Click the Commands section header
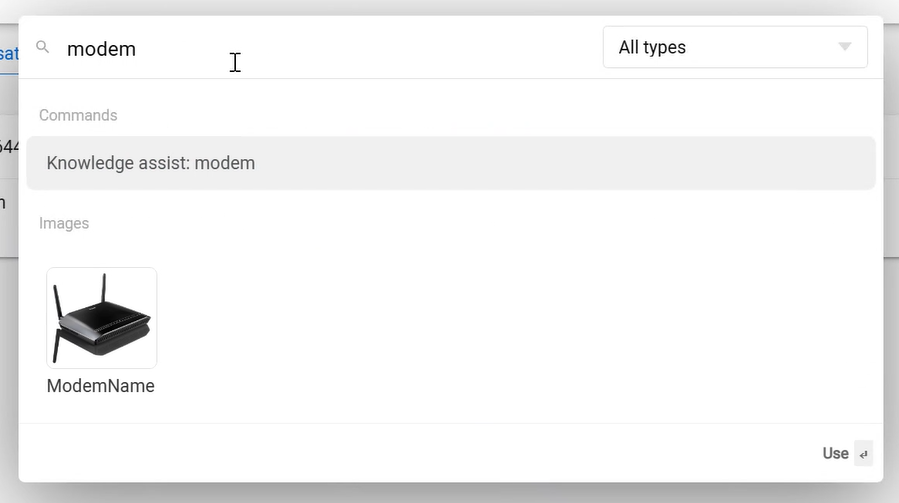This screenshot has width=899, height=503. point(78,115)
